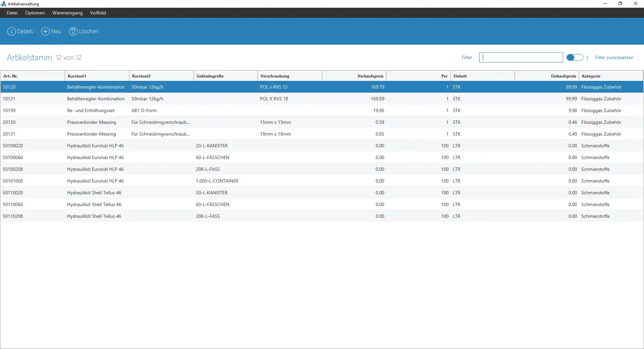Image resolution: width=644 pixels, height=349 pixels.
Task: Sort by Art.-Nr. column header
Action: coord(33,76)
